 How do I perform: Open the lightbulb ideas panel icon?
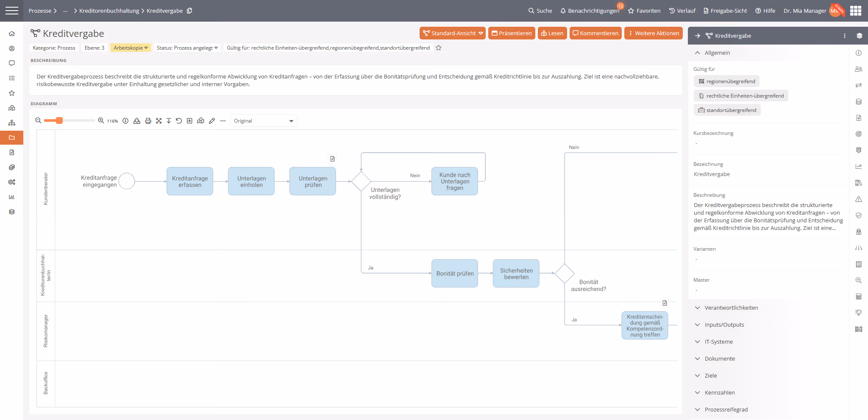click(859, 313)
